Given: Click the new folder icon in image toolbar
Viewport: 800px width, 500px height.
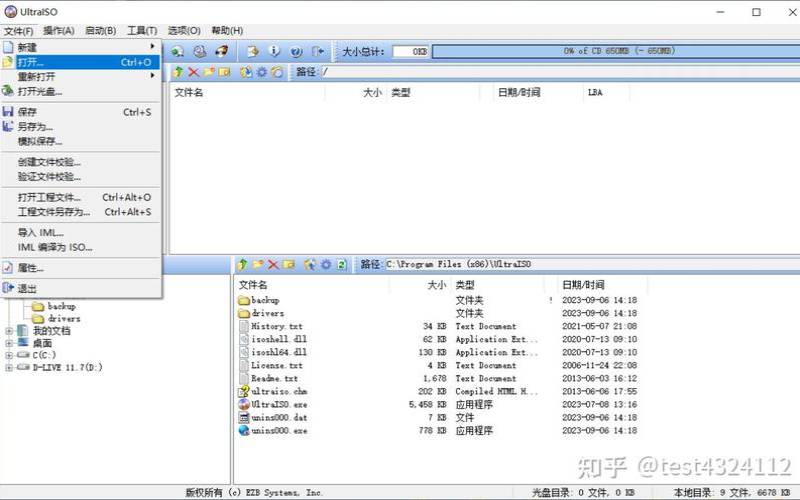Looking at the screenshot, I should (x=209, y=72).
